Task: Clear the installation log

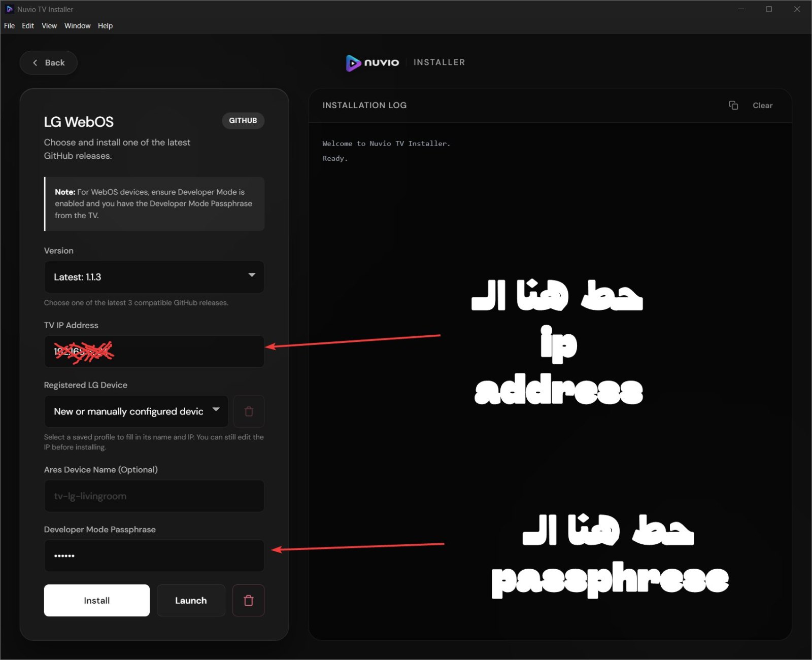Action: [x=762, y=105]
